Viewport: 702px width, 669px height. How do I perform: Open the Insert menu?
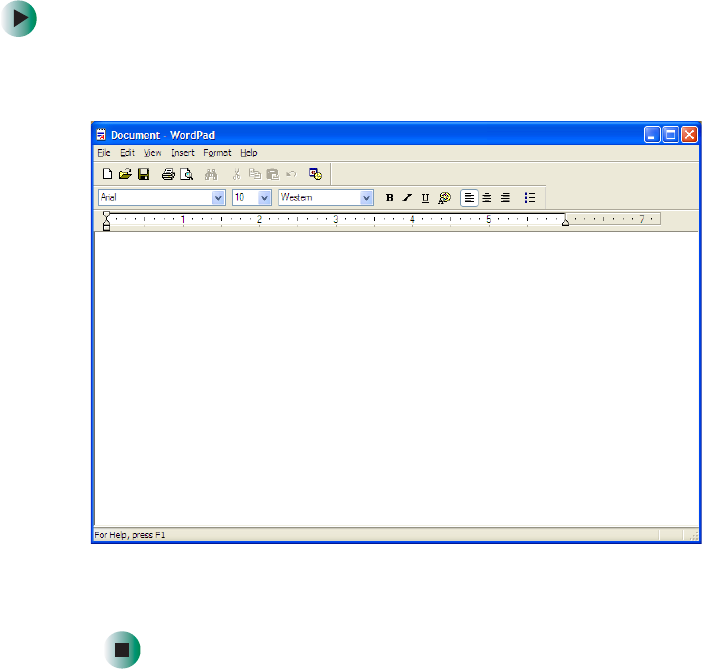[x=183, y=153]
